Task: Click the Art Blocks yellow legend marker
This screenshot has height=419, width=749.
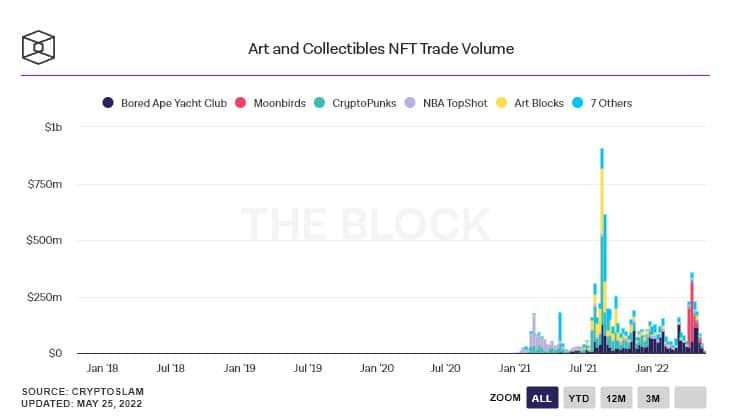Action: [501, 103]
